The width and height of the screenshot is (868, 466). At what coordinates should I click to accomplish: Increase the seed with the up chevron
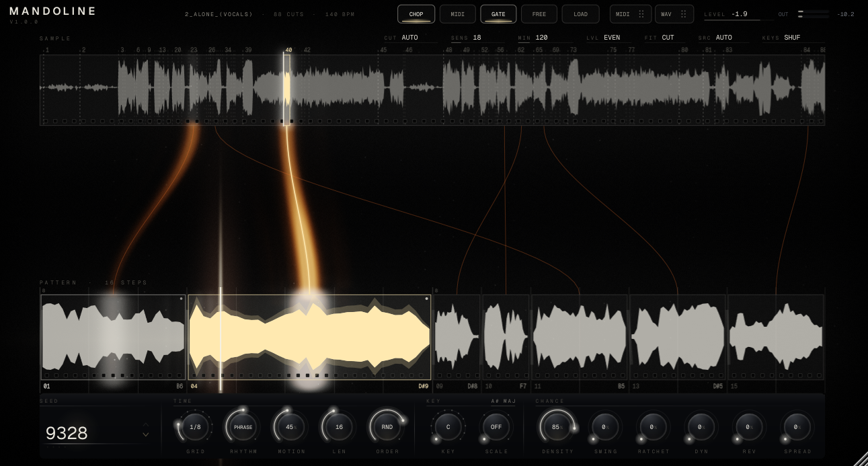pos(146,425)
